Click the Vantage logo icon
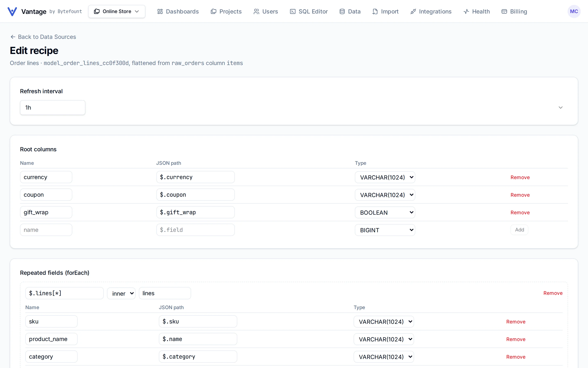This screenshot has width=588, height=368. (x=12, y=11)
